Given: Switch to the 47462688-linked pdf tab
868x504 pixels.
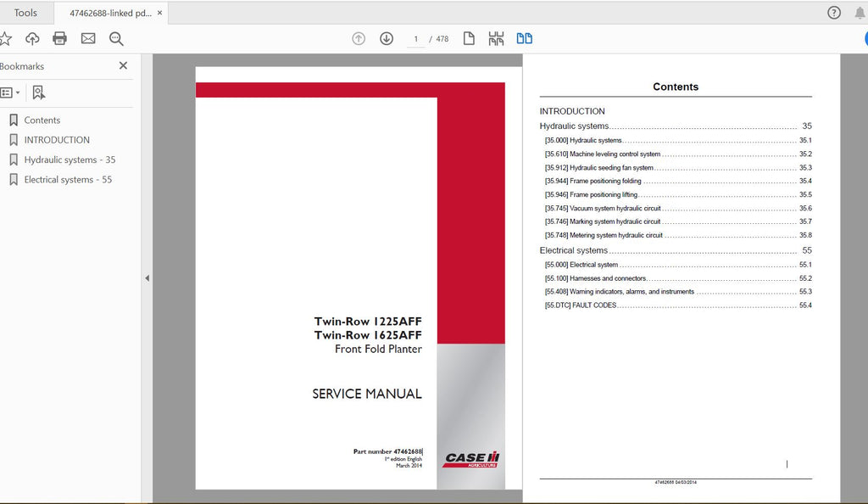Looking at the screenshot, I should (x=110, y=14).
